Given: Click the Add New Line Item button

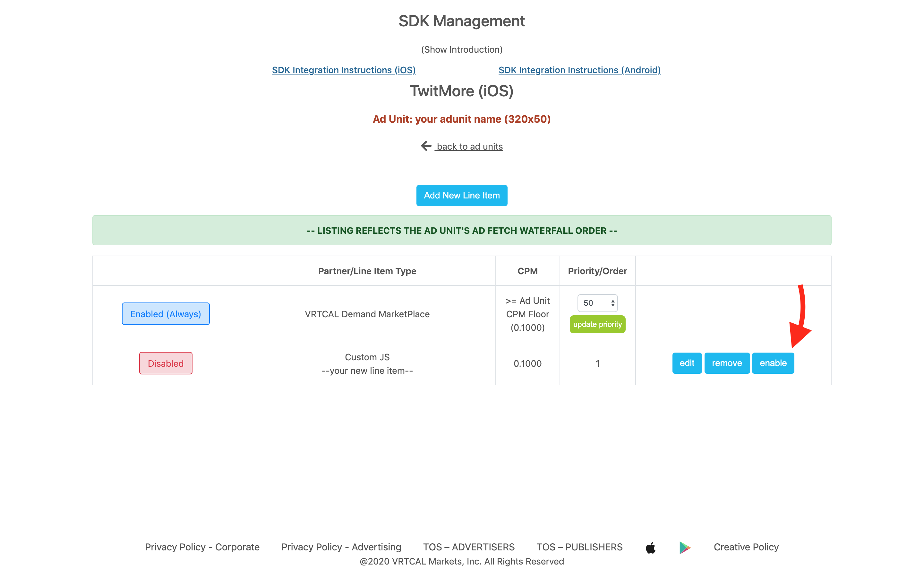Looking at the screenshot, I should click(462, 195).
